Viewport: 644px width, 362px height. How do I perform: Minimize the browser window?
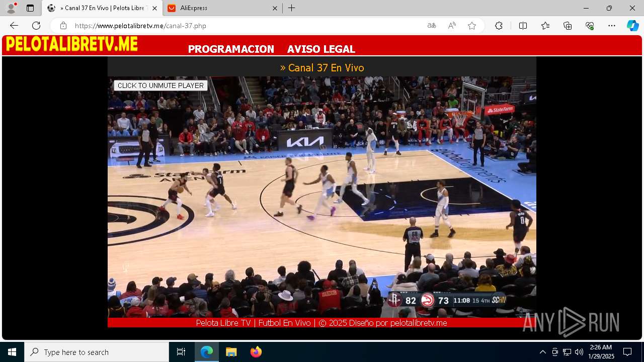(586, 8)
